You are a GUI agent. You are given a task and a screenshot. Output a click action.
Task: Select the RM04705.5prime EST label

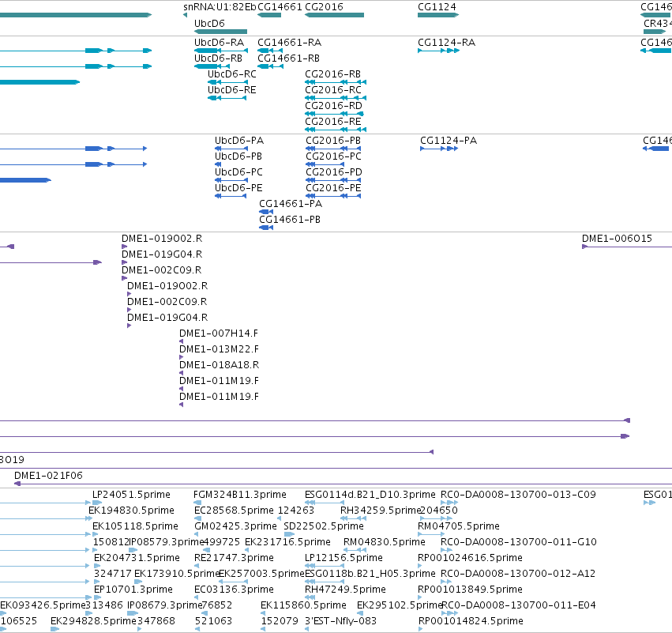tap(459, 526)
